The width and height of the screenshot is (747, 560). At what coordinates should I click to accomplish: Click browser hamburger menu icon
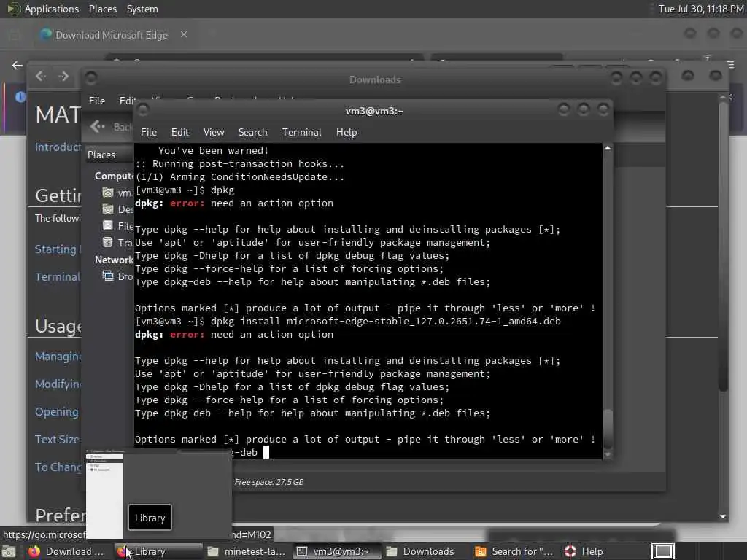point(730,64)
